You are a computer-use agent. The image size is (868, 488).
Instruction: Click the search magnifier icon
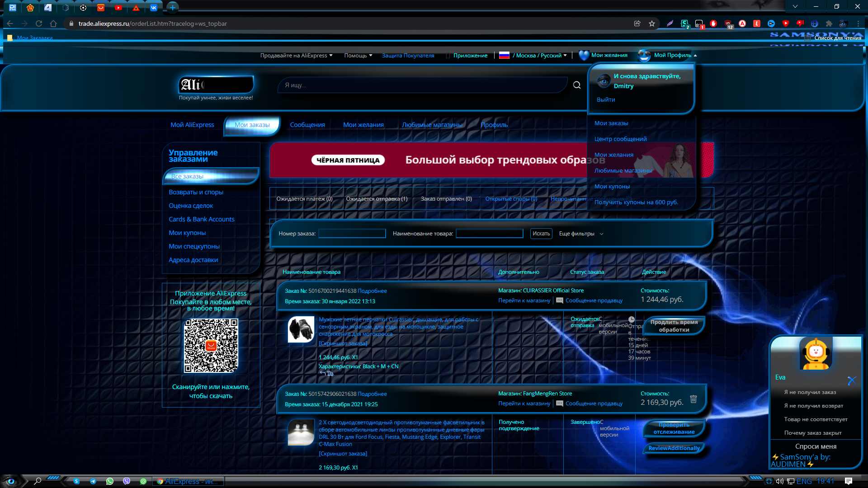(577, 85)
